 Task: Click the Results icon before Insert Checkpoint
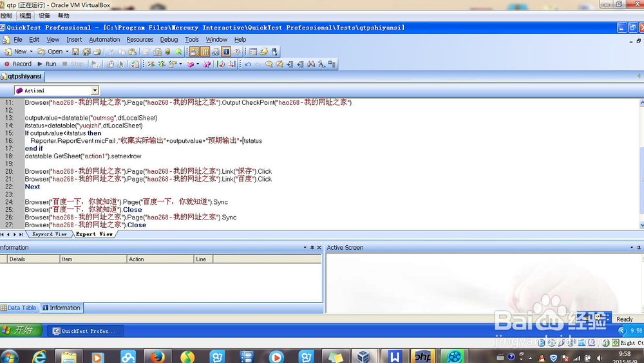pyautogui.click(x=135, y=64)
